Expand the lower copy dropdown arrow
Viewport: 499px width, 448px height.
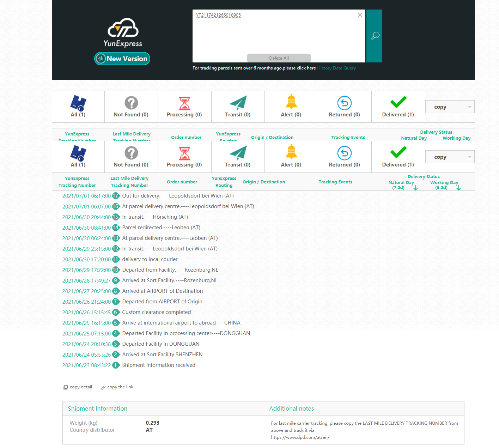469,157
